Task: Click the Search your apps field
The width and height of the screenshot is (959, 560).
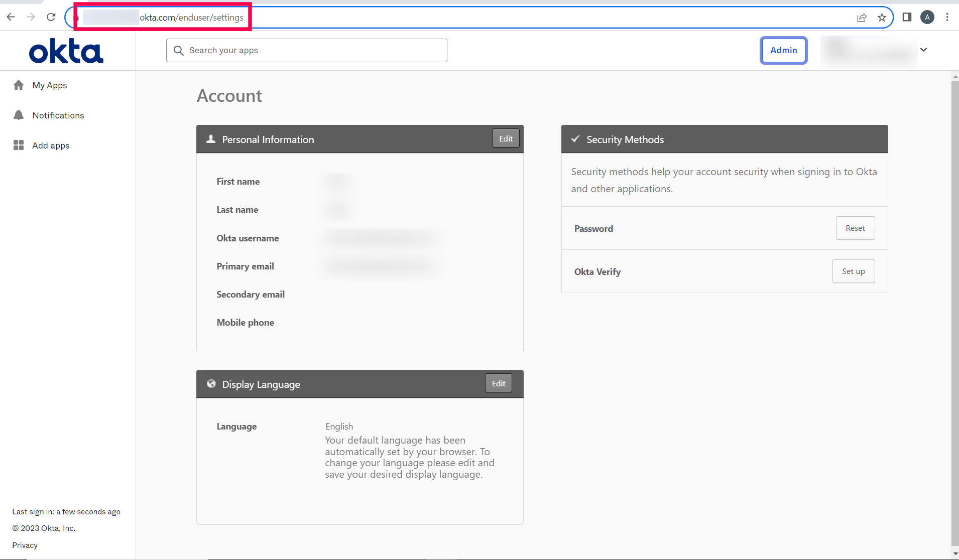Action: 307,50
